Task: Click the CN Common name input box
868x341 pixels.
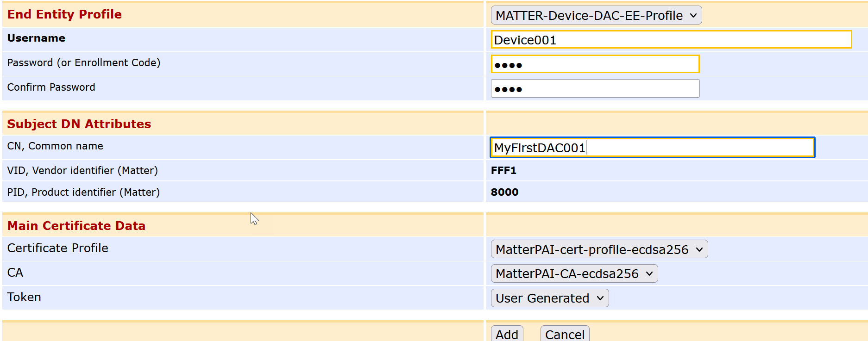Action: click(x=652, y=148)
